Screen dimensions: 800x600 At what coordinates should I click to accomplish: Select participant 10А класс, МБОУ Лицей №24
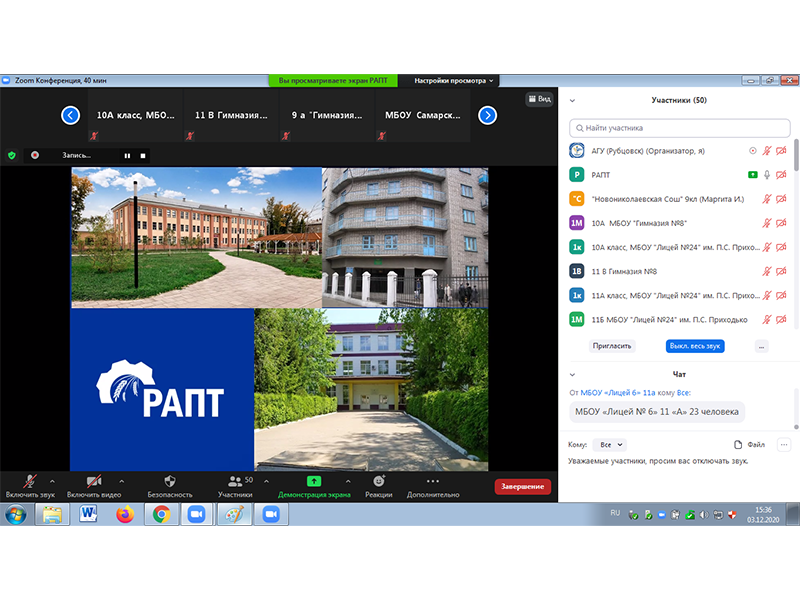(x=680, y=247)
